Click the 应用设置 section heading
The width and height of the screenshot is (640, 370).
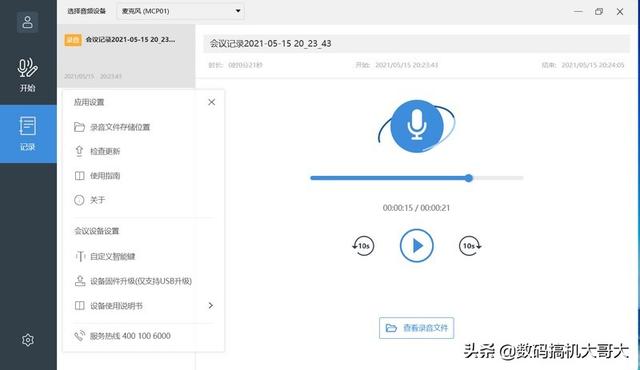(89, 102)
